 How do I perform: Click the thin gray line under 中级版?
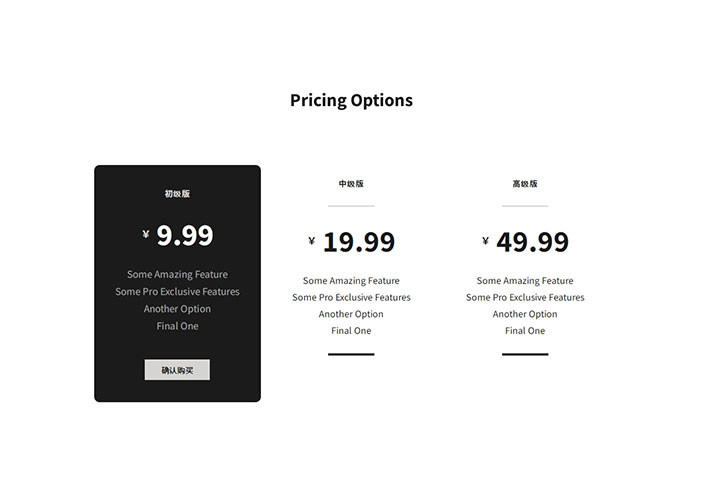coord(351,206)
